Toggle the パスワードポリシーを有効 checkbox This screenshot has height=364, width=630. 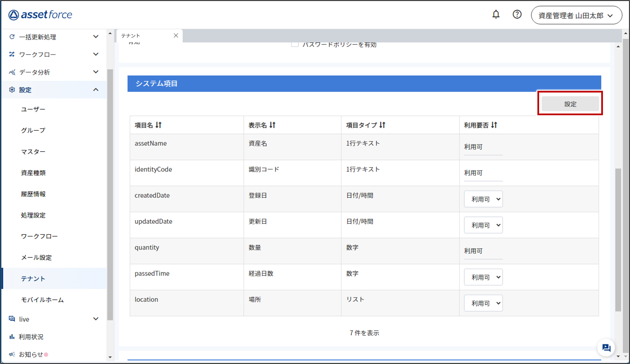[x=295, y=44]
